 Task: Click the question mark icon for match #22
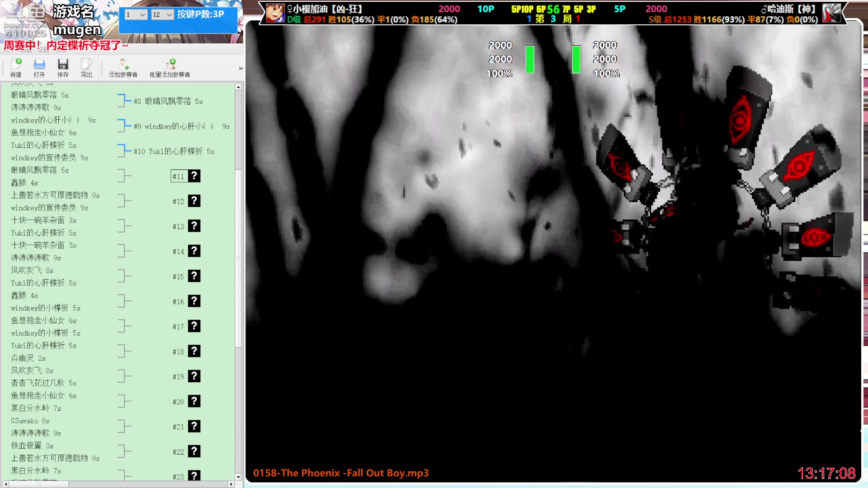(194, 451)
